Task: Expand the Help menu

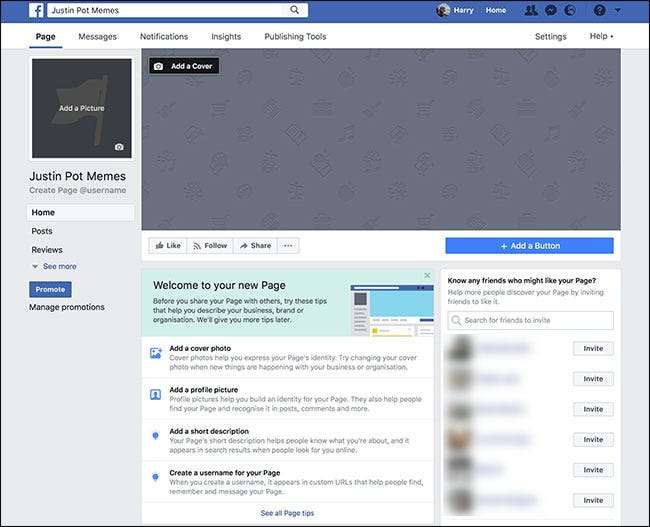Action: click(601, 37)
